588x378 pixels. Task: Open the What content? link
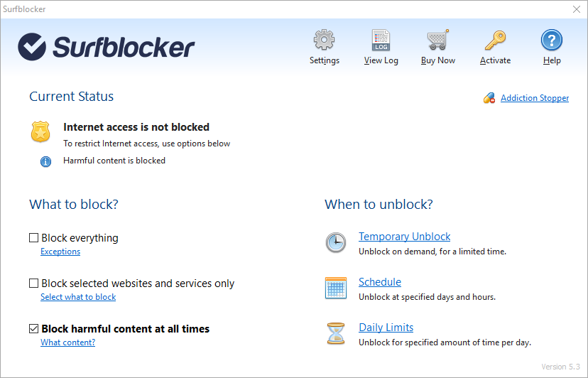[67, 342]
